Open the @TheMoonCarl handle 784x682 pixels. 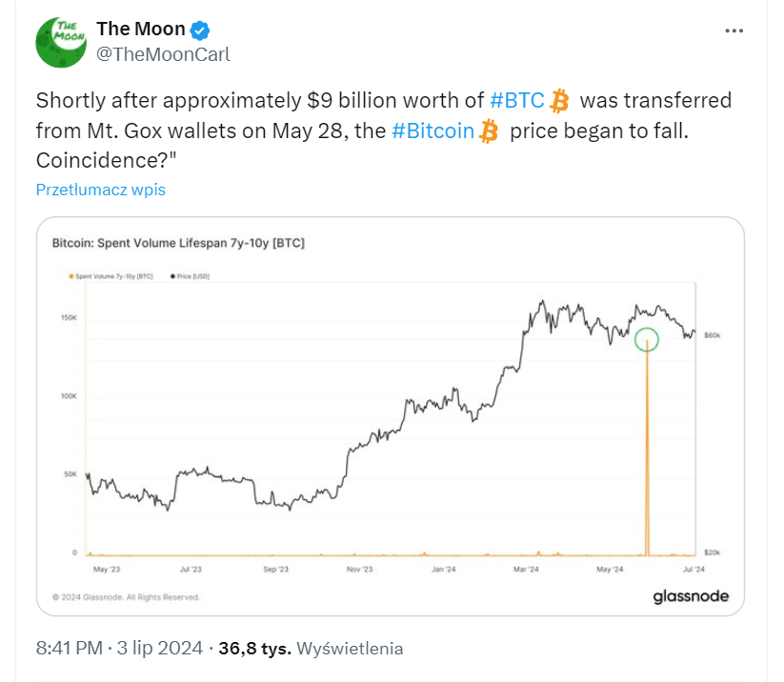click(x=163, y=54)
